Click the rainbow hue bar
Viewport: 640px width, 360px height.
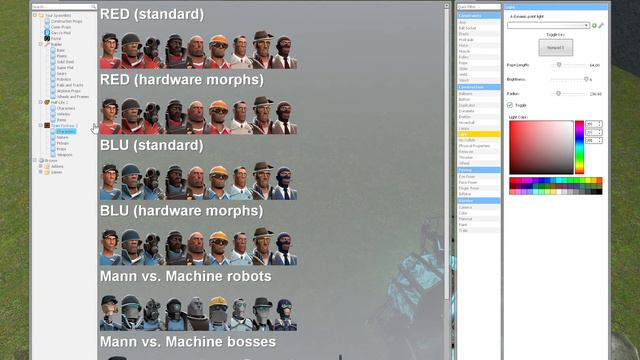(x=580, y=147)
